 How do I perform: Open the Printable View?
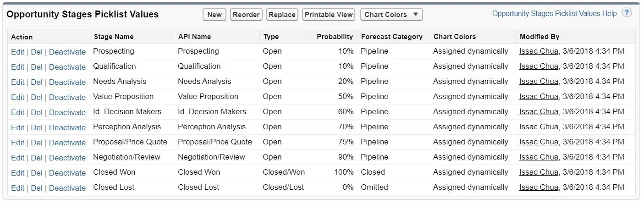(x=329, y=15)
